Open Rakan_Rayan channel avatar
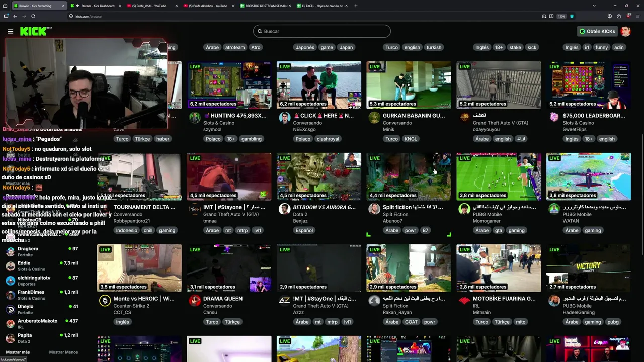 [374, 301]
